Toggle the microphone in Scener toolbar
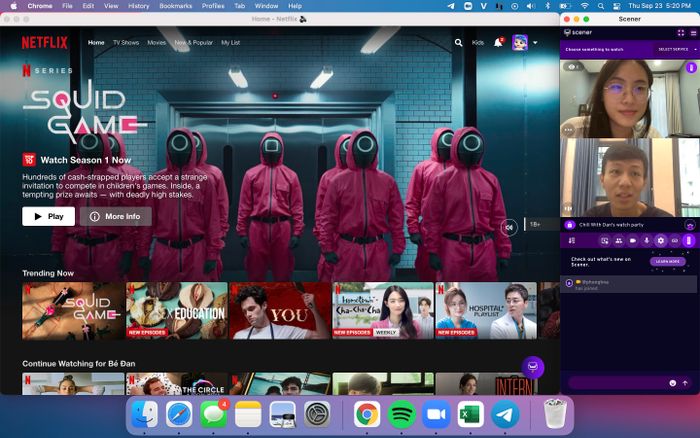This screenshot has width=700, height=438. pyautogui.click(x=646, y=241)
